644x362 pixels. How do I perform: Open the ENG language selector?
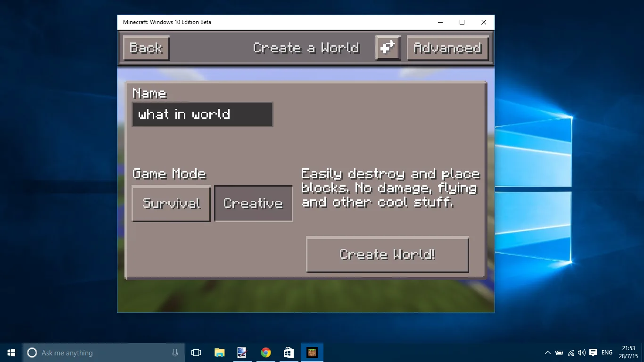[607, 353]
